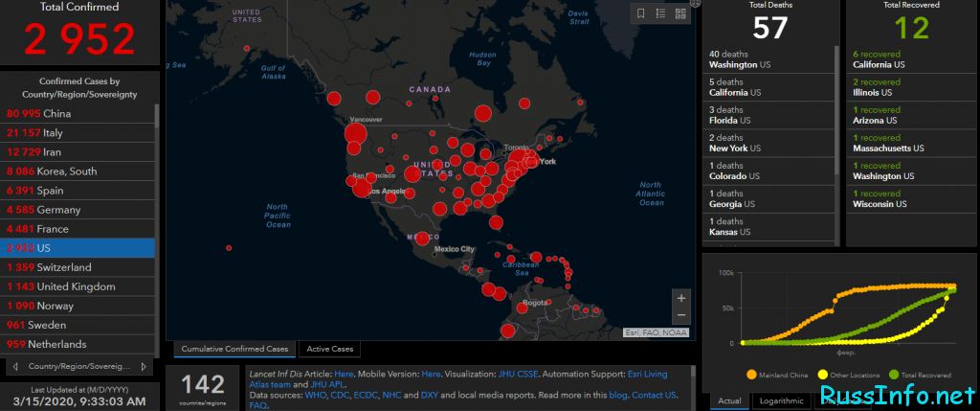The width and height of the screenshot is (980, 411).
Task: Zoom out on the map with minus button
Action: tap(681, 314)
